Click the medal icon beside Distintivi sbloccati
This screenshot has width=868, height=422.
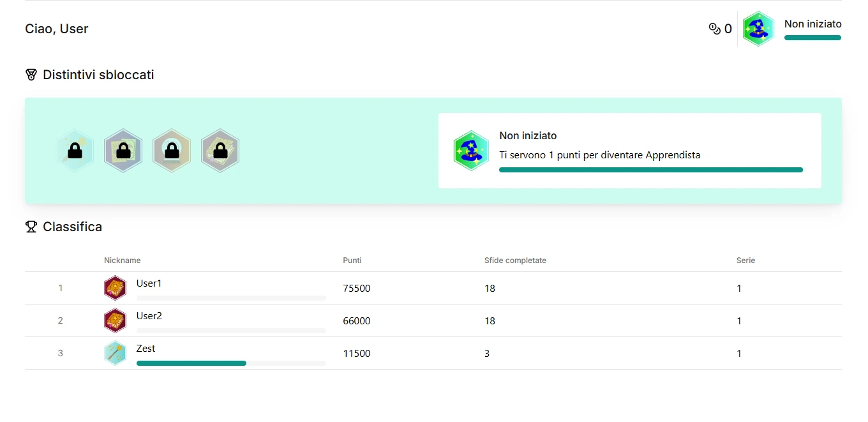click(31, 75)
